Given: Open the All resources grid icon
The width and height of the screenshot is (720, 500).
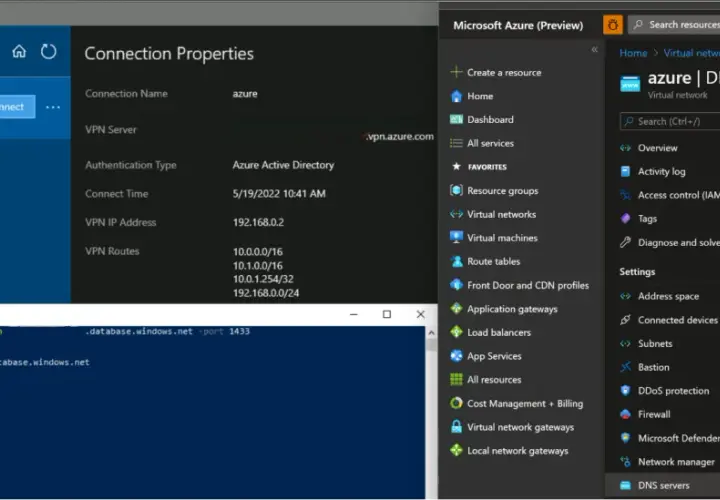Looking at the screenshot, I should (456, 379).
